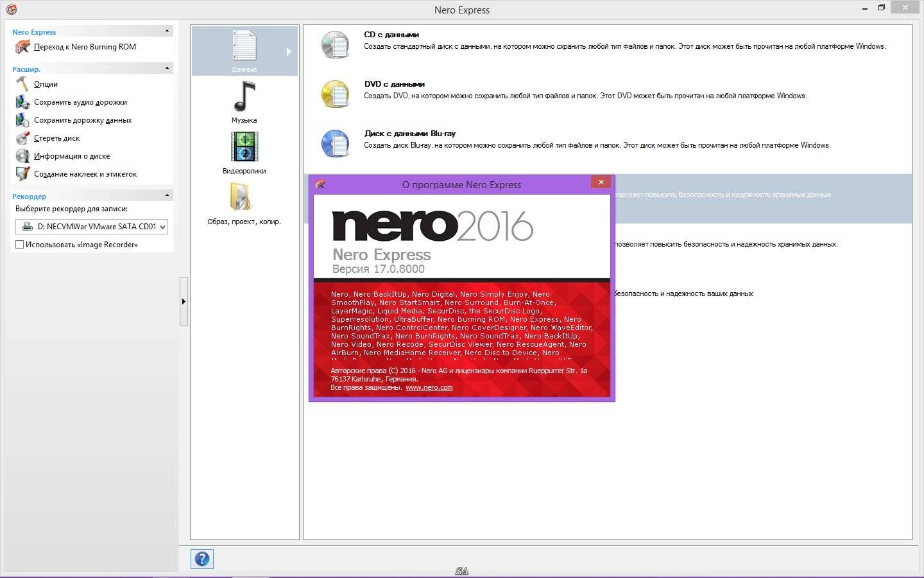
Task: Click the Стереть диск eraser icon
Action: click(x=22, y=138)
